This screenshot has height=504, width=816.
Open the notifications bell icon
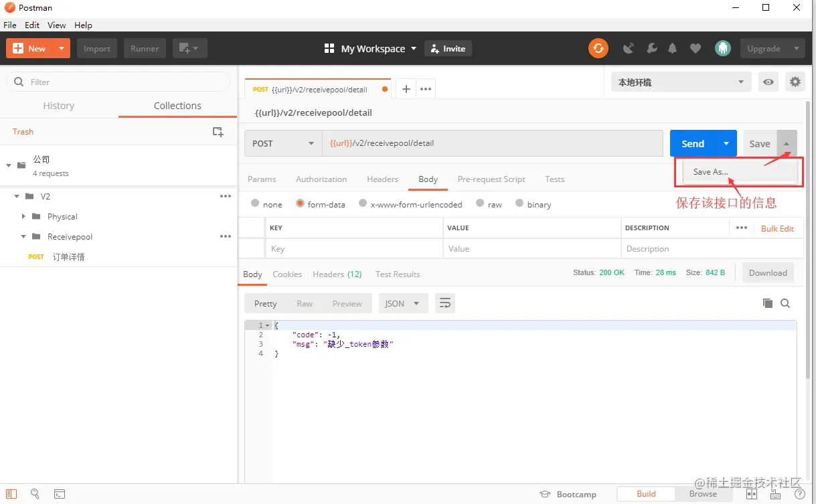pyautogui.click(x=673, y=48)
